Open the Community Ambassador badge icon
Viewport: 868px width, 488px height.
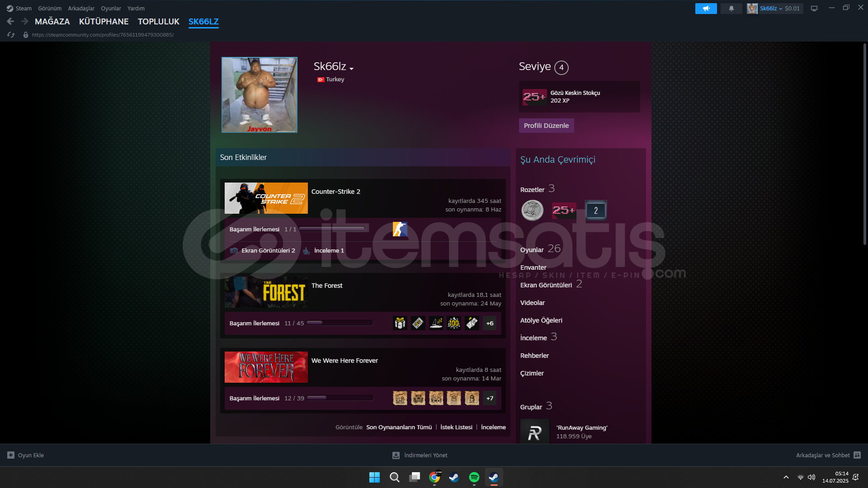(532, 210)
